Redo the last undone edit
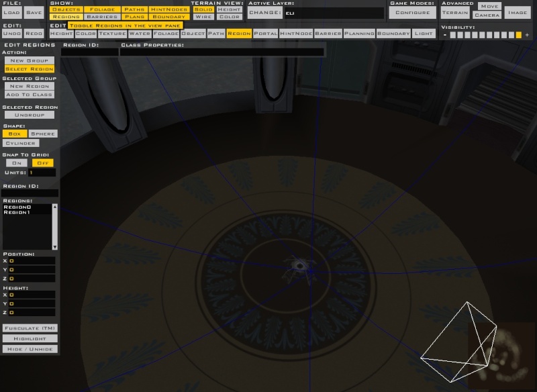Screen dimensions: 537x392 point(34,34)
